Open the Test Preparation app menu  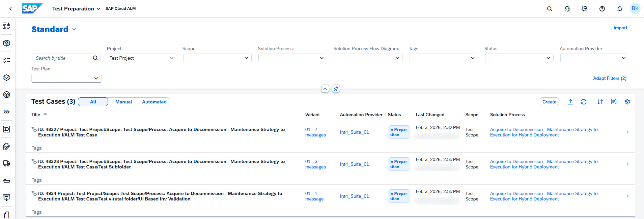[76, 9]
